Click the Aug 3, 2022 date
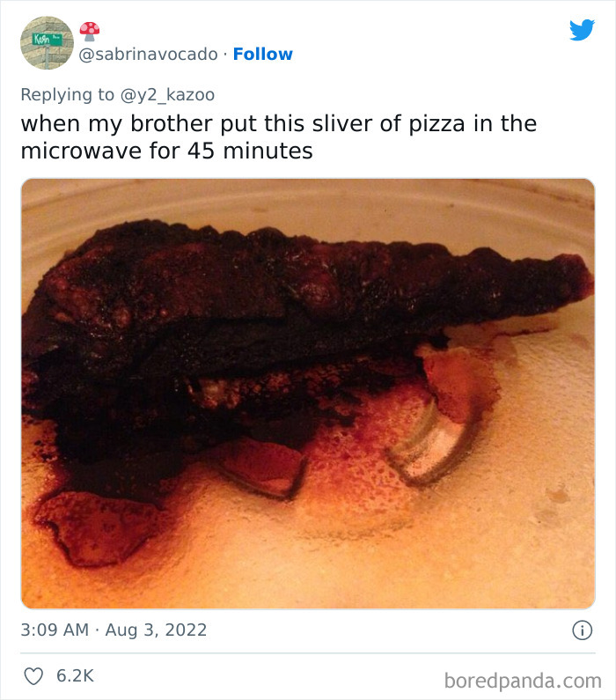This screenshot has height=700, width=616. tap(158, 630)
